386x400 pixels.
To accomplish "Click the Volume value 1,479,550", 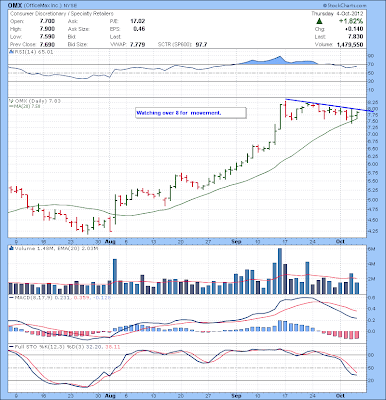I will 350,44.
